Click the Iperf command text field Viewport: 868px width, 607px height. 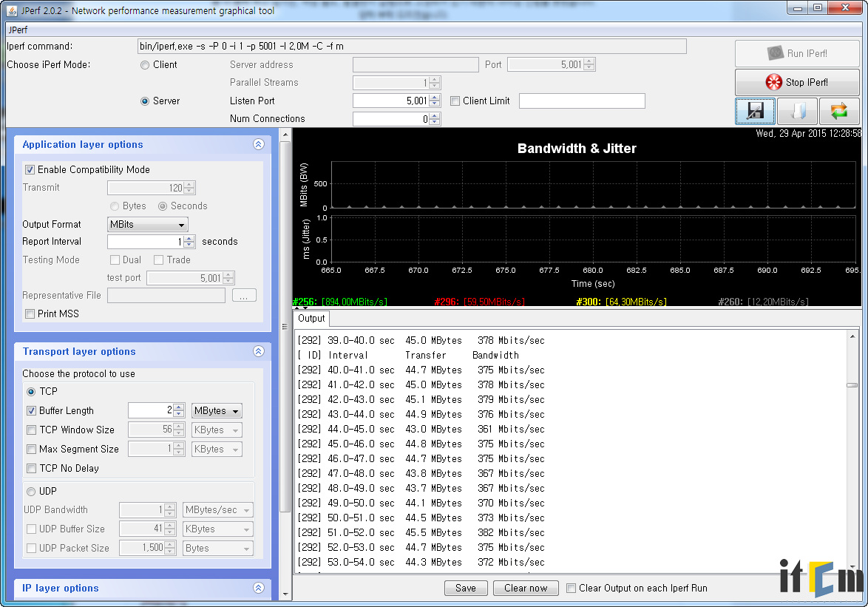pyautogui.click(x=412, y=47)
